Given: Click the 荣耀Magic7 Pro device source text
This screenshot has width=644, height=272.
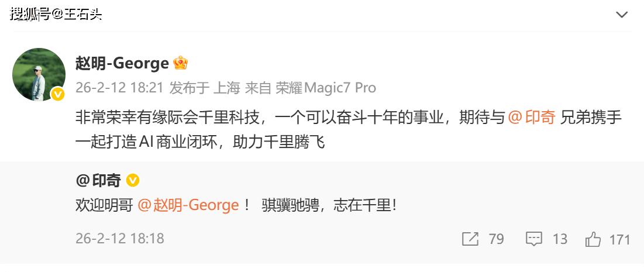Looking at the screenshot, I should 326,88.
